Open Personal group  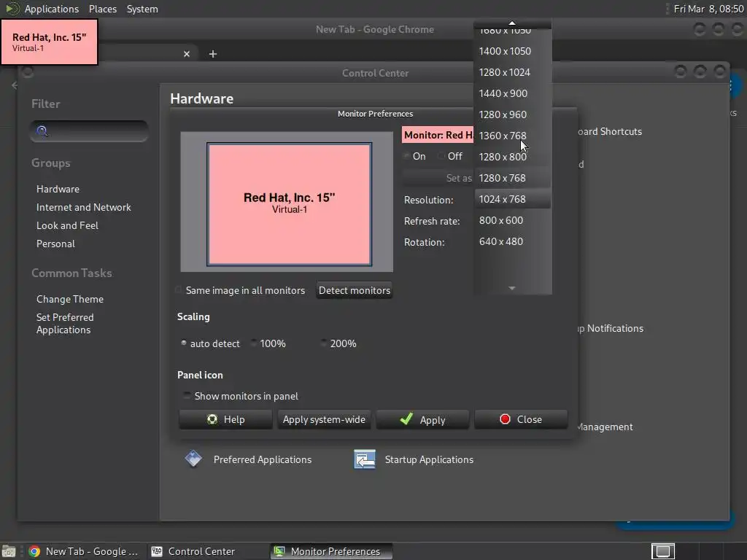click(x=55, y=244)
